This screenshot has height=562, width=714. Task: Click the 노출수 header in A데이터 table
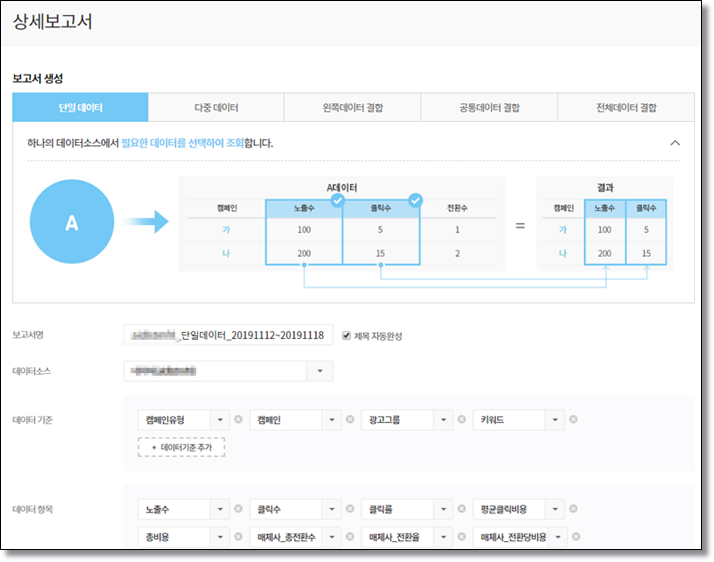304,208
